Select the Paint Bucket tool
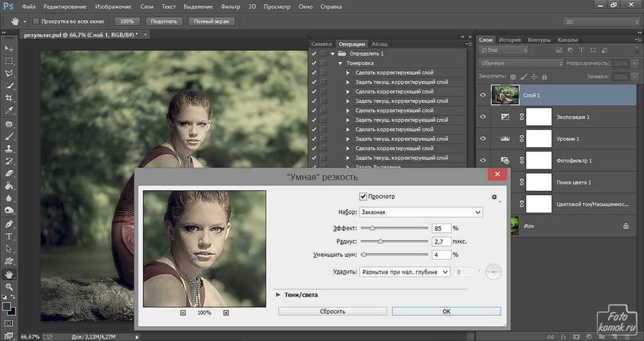The image size is (644, 341). tap(9, 186)
